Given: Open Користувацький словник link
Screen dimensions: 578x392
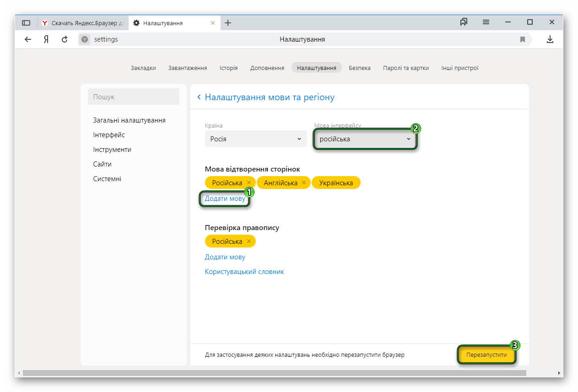Looking at the screenshot, I should click(x=244, y=272).
